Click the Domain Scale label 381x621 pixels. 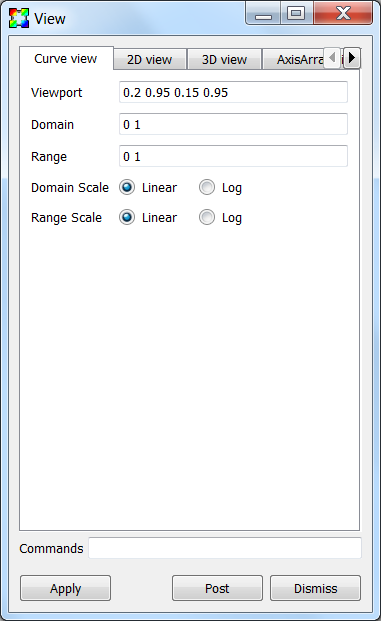tap(70, 187)
